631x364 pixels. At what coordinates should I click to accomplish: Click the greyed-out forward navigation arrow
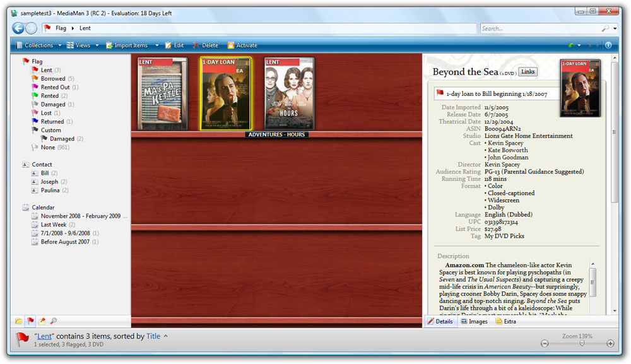[x=31, y=28]
